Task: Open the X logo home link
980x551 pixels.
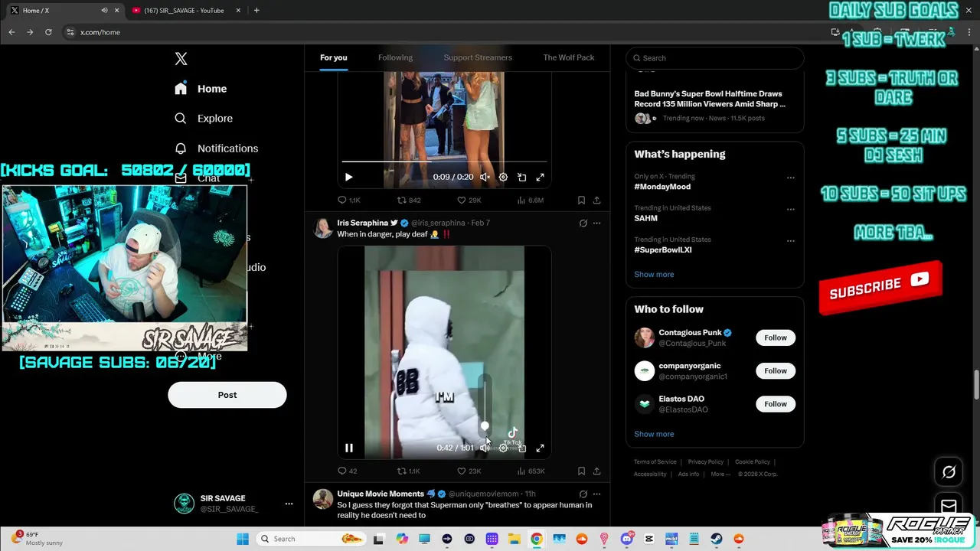Action: [181, 59]
